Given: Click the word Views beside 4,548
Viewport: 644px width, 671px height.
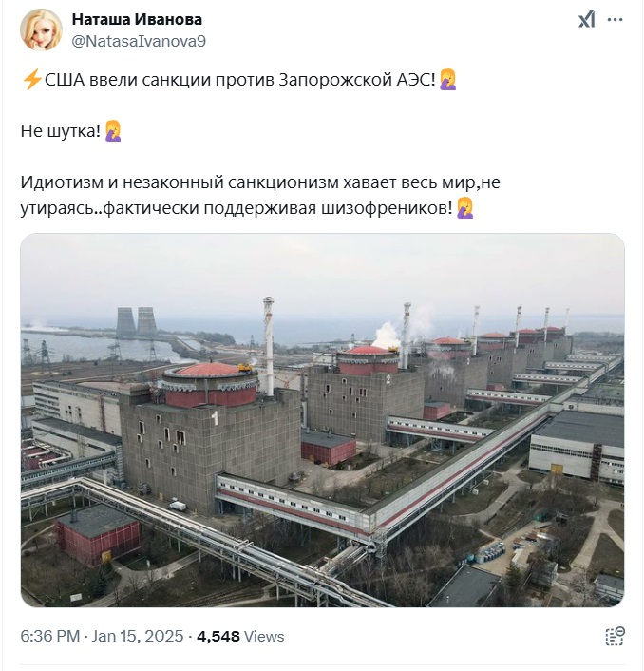Looking at the screenshot, I should tap(264, 637).
